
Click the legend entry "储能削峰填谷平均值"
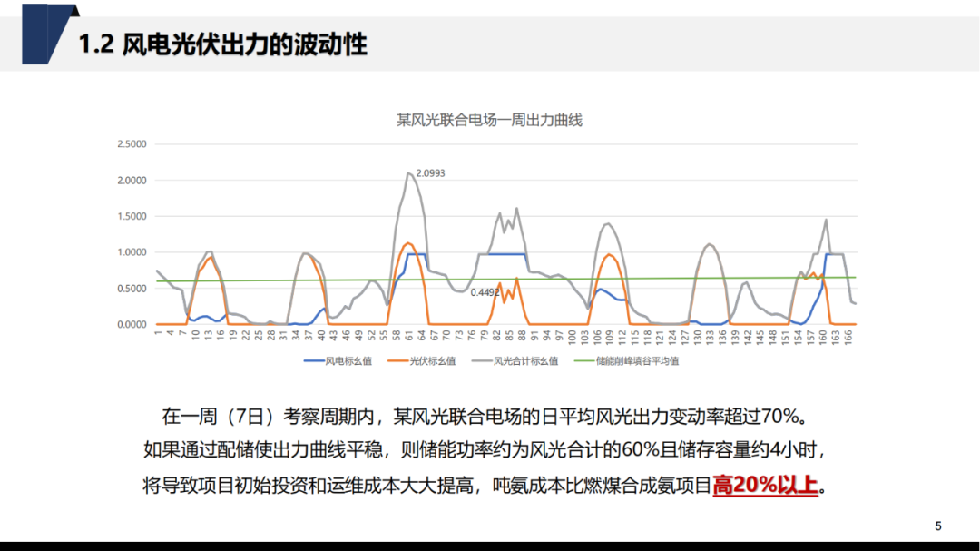[627, 361]
